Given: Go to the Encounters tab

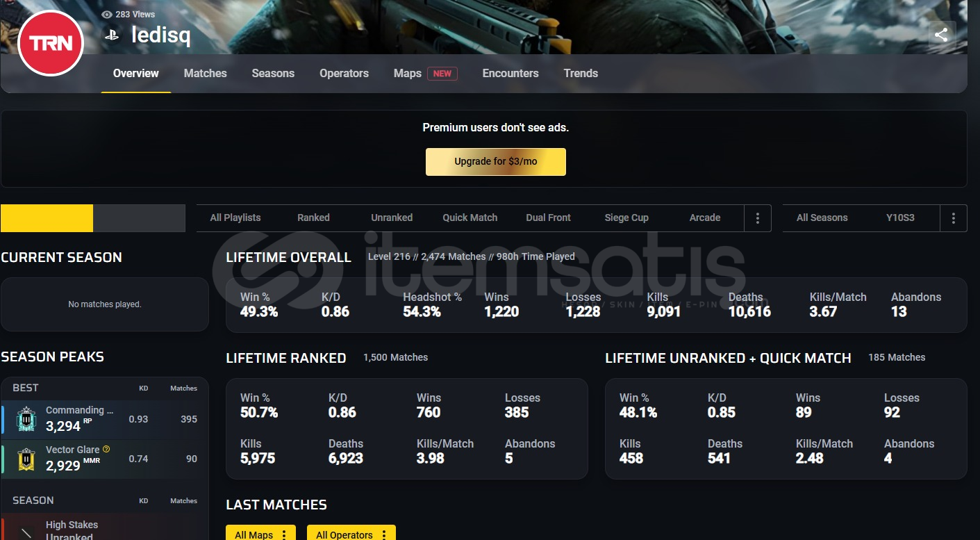Looking at the screenshot, I should 510,74.
